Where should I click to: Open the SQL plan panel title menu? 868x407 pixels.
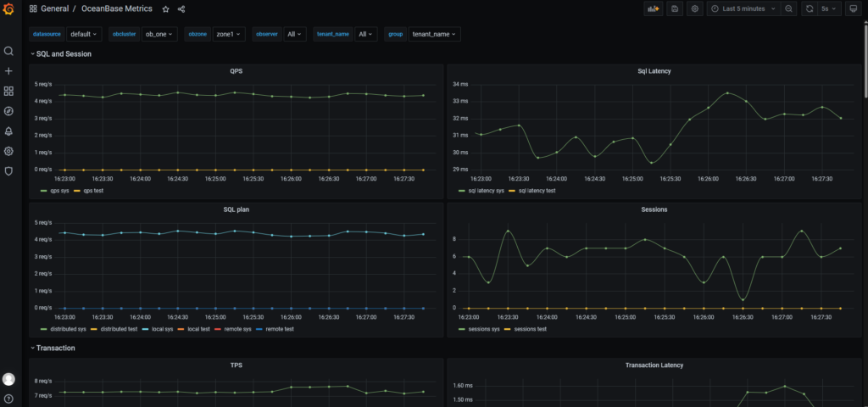pyautogui.click(x=236, y=209)
